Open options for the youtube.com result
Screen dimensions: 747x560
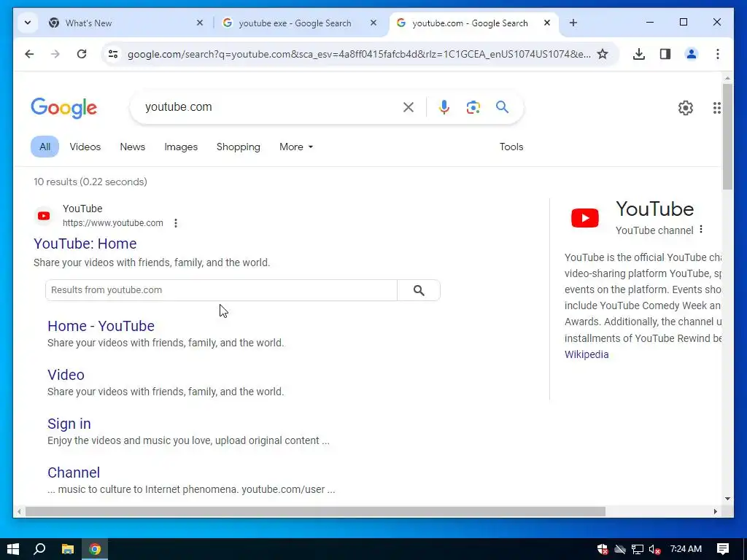(x=176, y=223)
